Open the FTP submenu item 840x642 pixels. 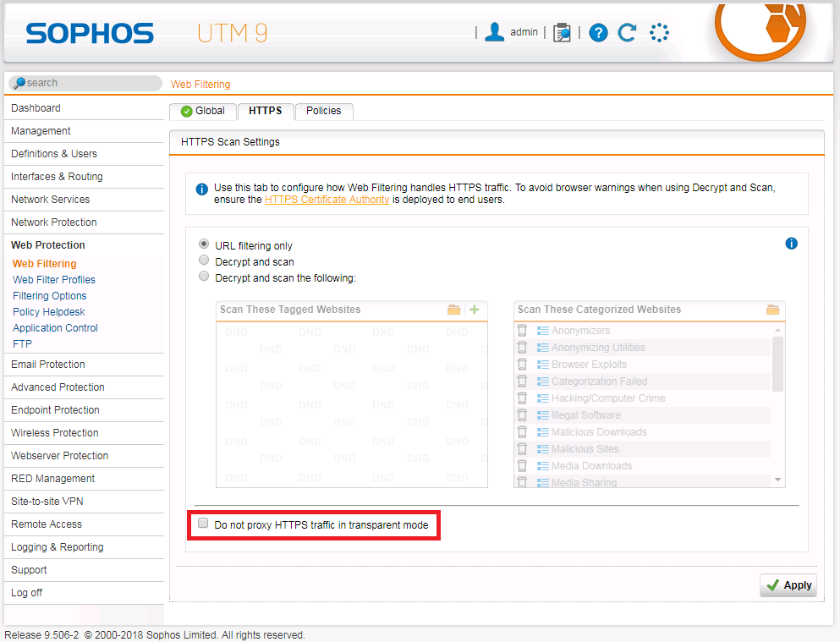23,344
